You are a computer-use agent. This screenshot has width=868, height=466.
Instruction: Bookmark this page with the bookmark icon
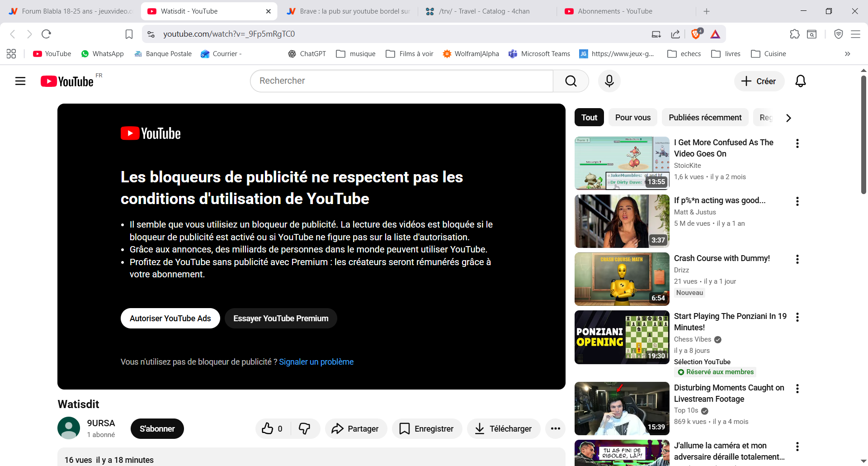pyautogui.click(x=129, y=34)
